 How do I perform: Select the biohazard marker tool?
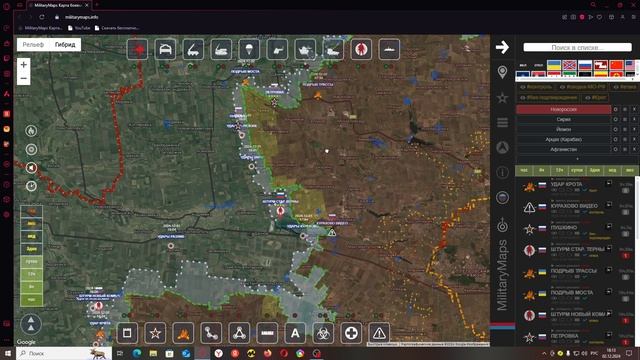[x=323, y=333]
